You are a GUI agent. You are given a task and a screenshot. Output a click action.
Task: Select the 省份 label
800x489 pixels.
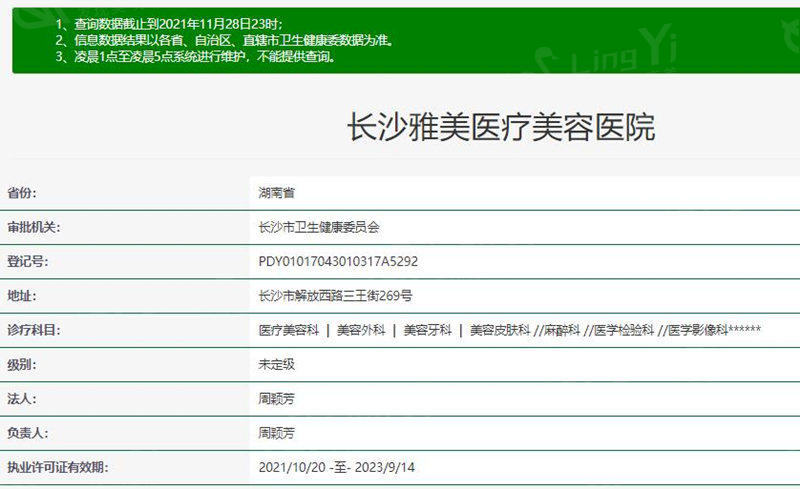point(22,193)
